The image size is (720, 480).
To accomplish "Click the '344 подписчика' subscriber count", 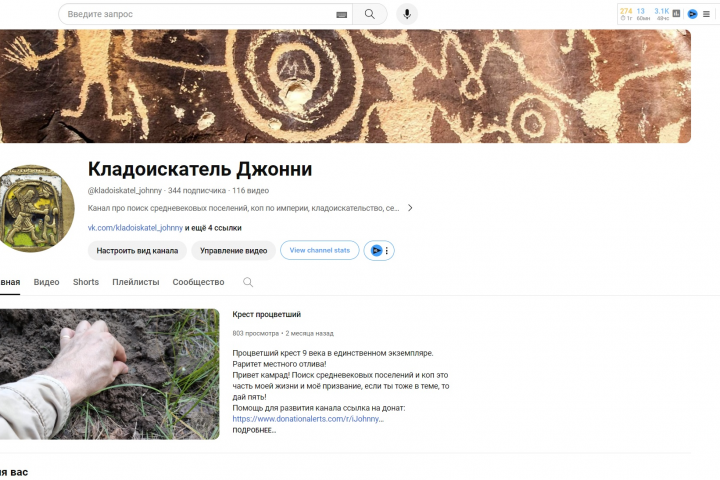I will (x=197, y=191).
